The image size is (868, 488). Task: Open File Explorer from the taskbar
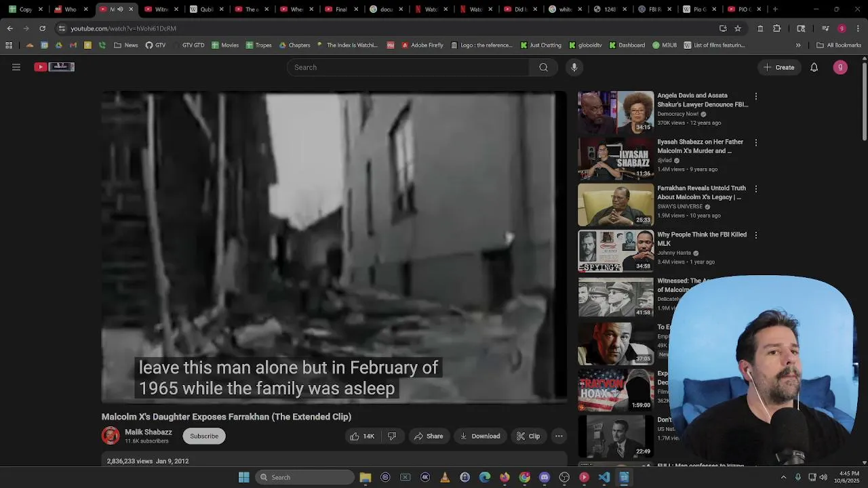click(366, 477)
